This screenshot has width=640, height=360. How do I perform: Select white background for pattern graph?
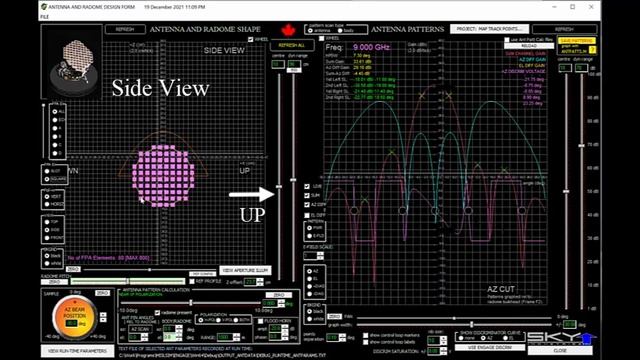pos(309,319)
